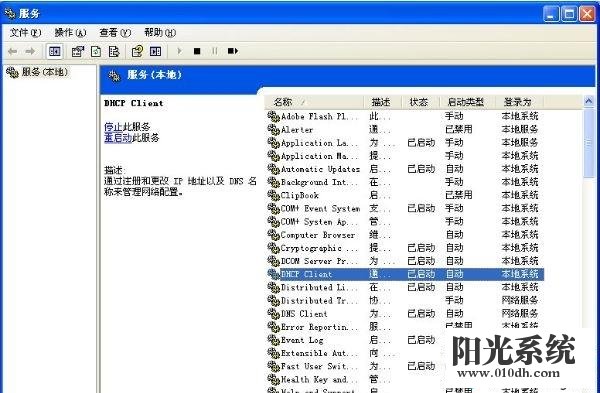Select the Application La... service
600x393 pixels.
[404, 143]
